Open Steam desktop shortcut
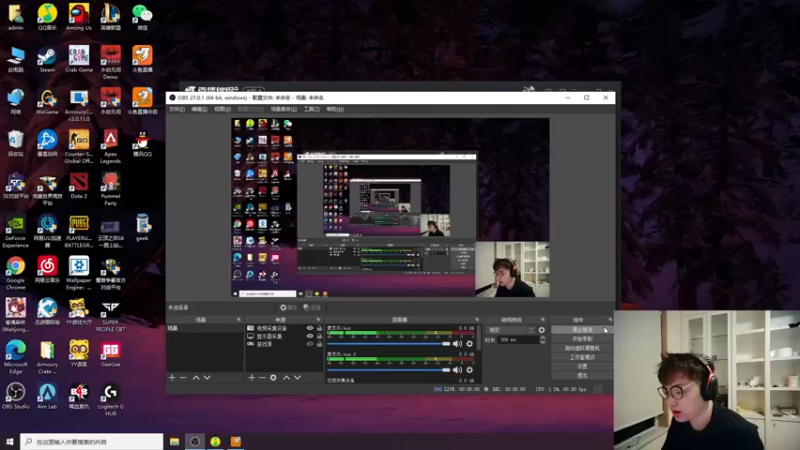The height and width of the screenshot is (450, 800). [x=47, y=60]
